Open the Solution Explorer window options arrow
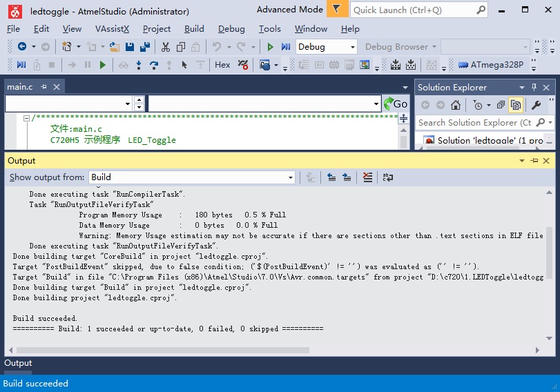The image size is (560, 392). coord(522,87)
